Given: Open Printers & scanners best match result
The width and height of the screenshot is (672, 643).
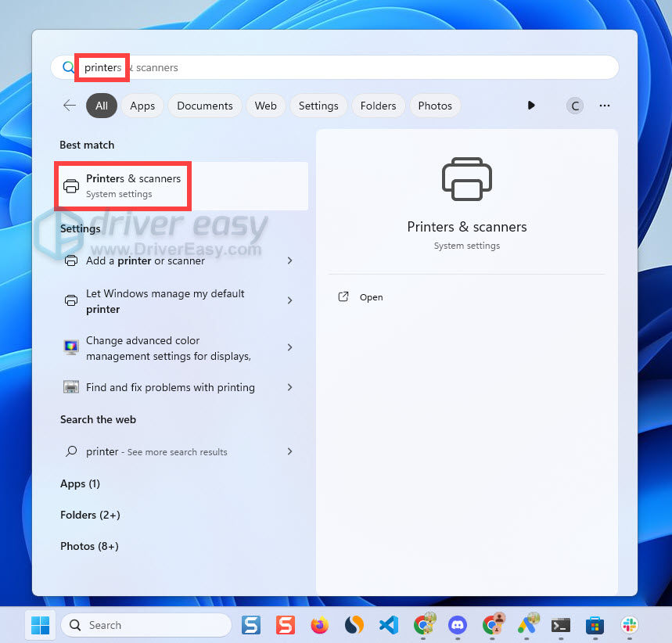Looking at the screenshot, I should tap(133, 185).
